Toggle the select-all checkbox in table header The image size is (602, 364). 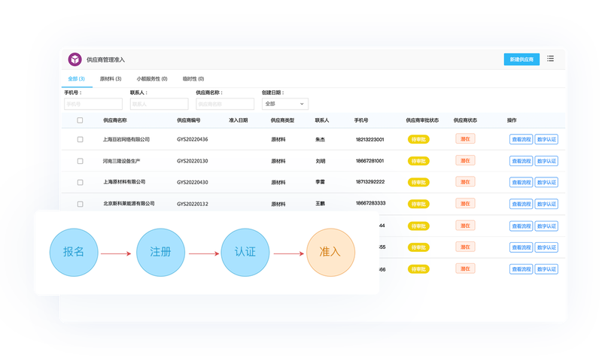pos(80,120)
